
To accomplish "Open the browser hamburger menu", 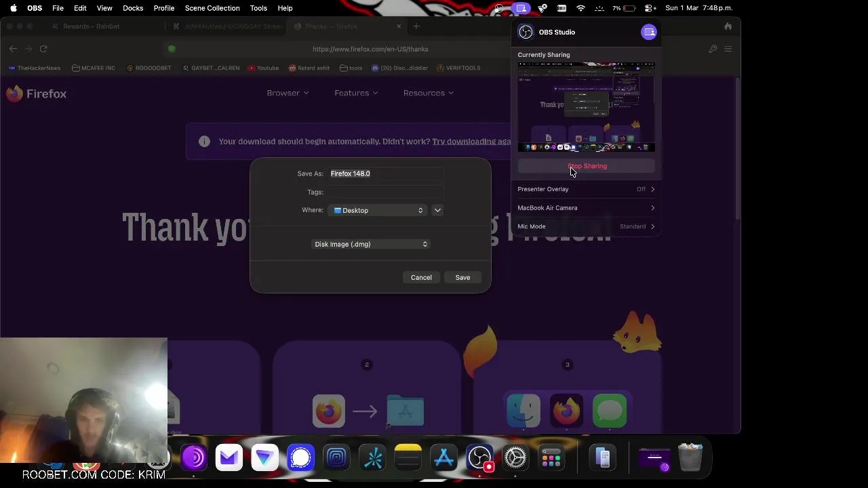I will tap(728, 49).
